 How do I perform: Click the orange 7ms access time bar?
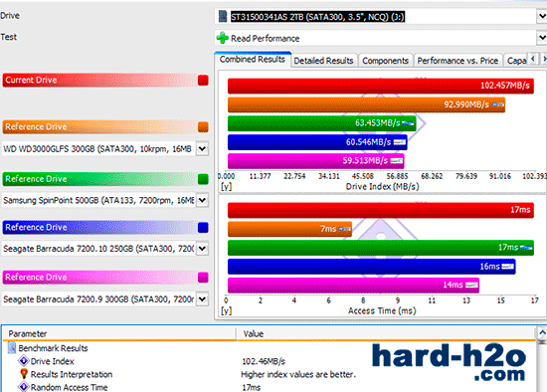coord(289,229)
